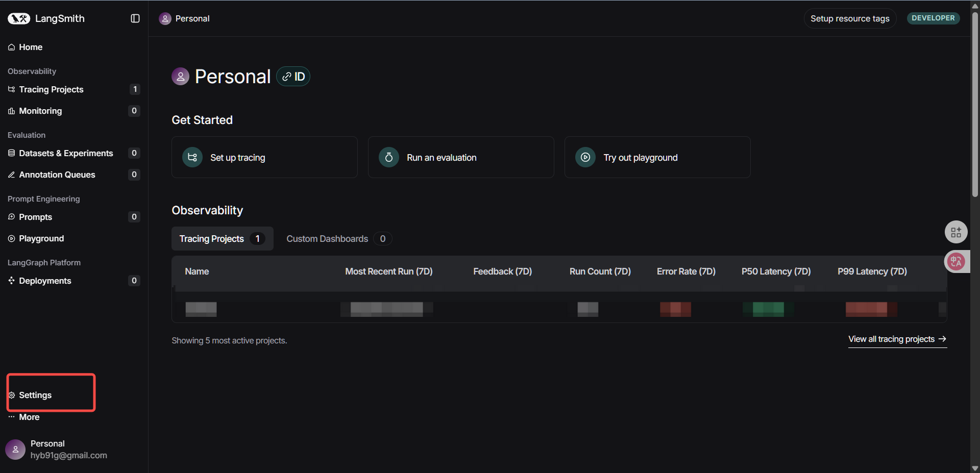This screenshot has height=473, width=980.
Task: Click the Personal workspace breadcrumb
Action: click(x=184, y=18)
